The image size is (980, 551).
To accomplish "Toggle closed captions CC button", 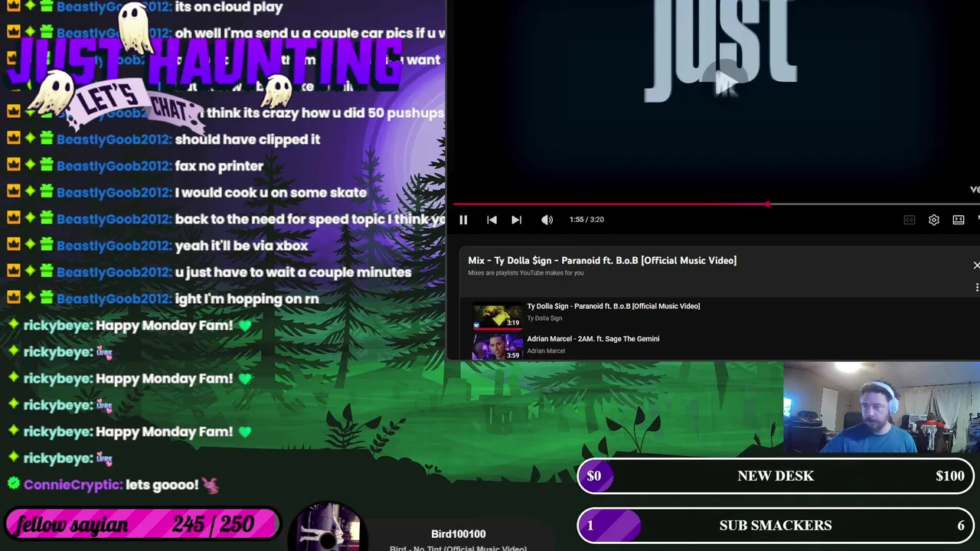I will 910,220.
